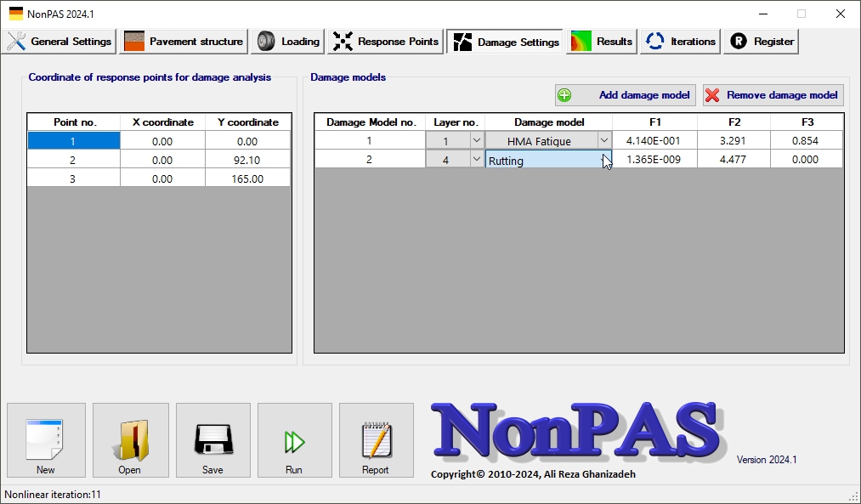Click the Open folder button
The image size is (861, 504).
[129, 440]
